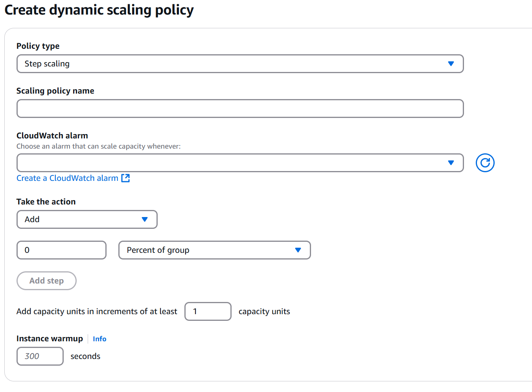Viewport: 532px width, 392px height.
Task: Click the Scaling policy name label
Action: coord(55,91)
